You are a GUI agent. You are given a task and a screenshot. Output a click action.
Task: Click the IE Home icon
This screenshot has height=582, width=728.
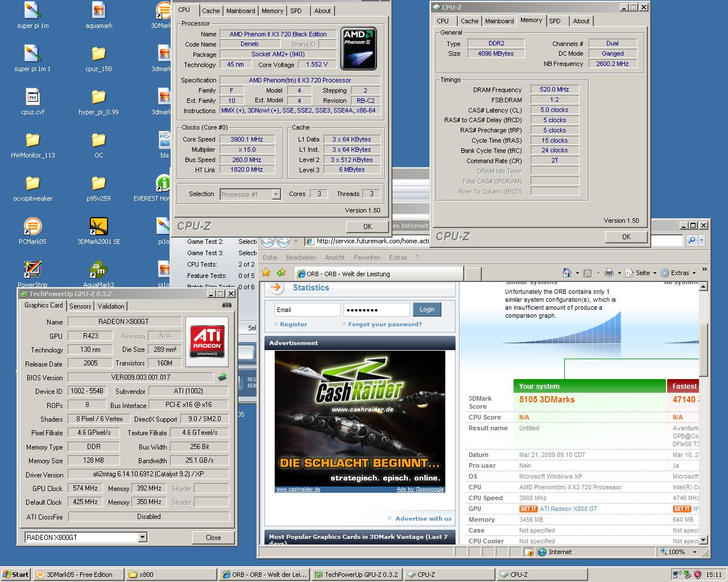(566, 273)
